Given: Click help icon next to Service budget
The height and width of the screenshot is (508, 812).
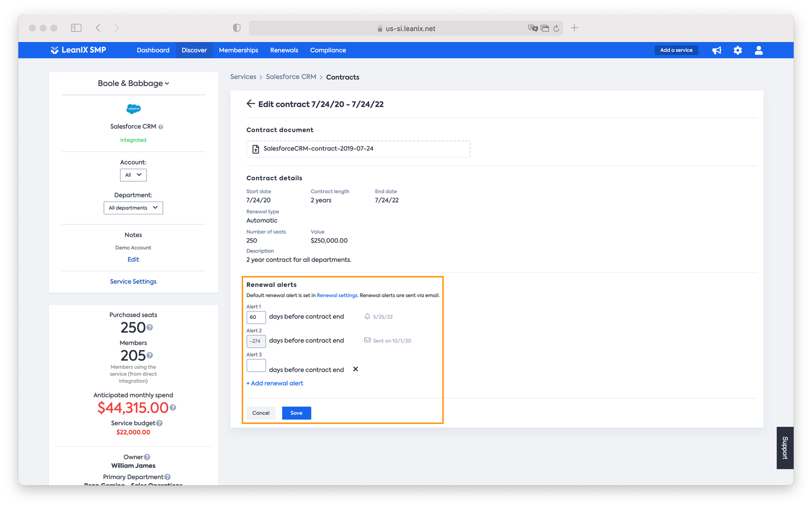Looking at the screenshot, I should (x=159, y=423).
